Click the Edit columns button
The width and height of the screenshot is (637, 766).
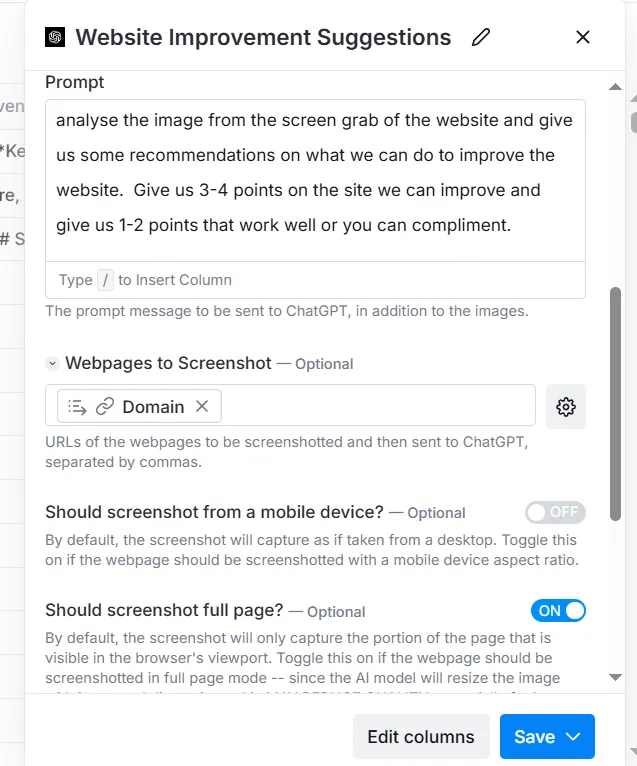pos(421,736)
